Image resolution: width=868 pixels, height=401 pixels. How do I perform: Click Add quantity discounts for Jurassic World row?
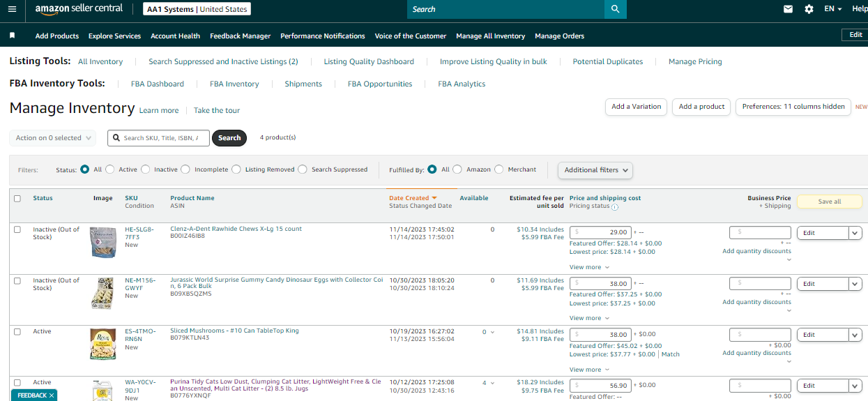coord(756,302)
